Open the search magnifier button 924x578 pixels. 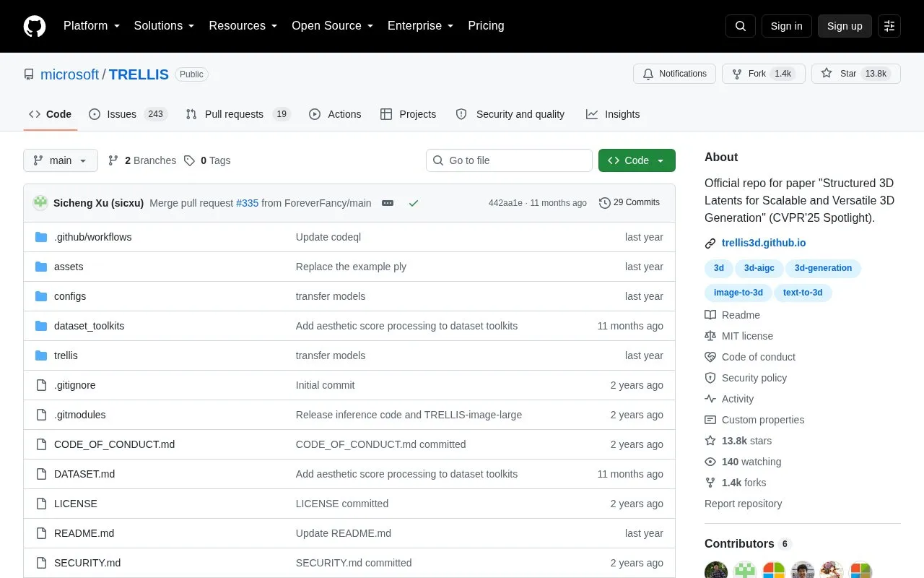click(741, 26)
